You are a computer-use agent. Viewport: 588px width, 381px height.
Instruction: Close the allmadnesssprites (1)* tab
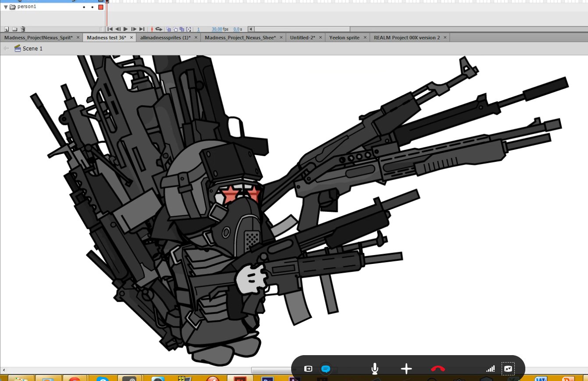coord(196,38)
